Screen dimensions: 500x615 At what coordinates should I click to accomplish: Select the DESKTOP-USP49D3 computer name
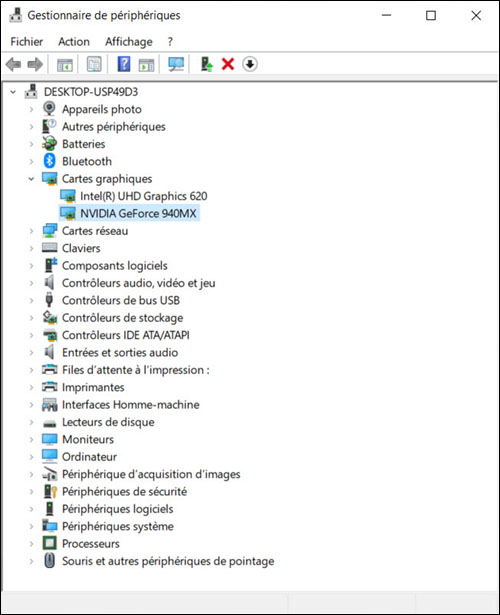tap(91, 92)
